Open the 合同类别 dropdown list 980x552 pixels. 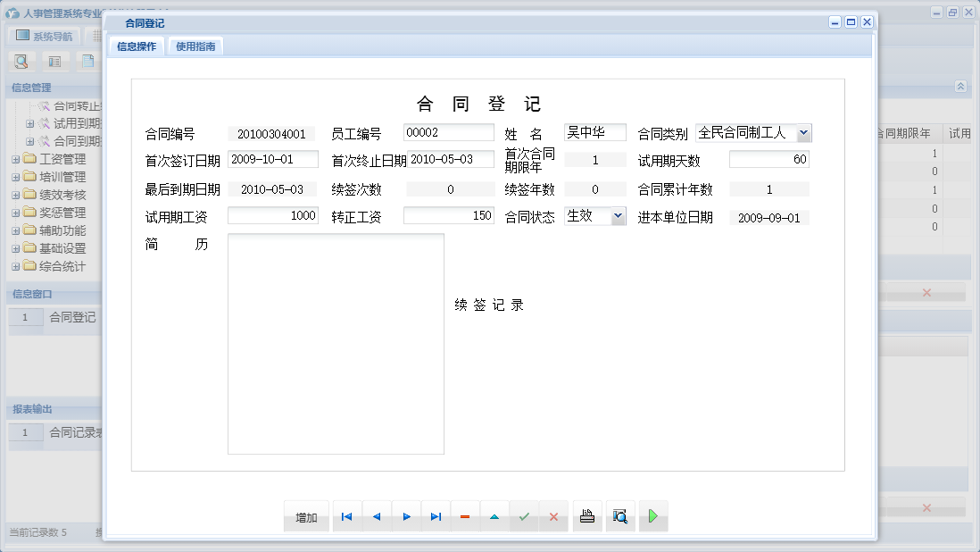click(801, 132)
